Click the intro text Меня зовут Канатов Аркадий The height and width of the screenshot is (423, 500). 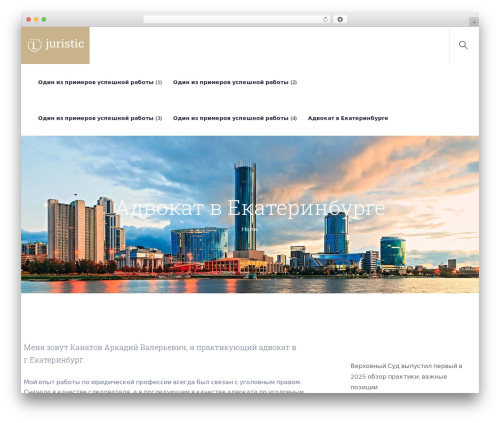(160, 354)
